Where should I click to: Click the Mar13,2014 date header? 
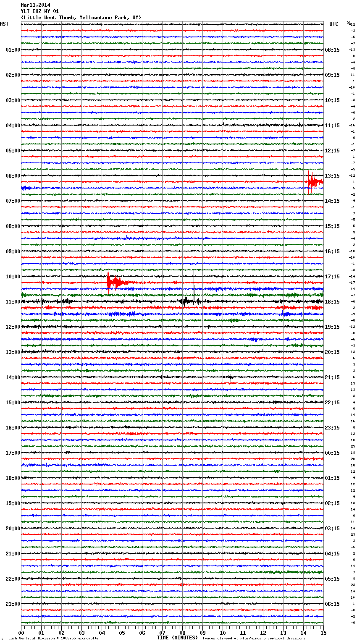(x=36, y=5)
